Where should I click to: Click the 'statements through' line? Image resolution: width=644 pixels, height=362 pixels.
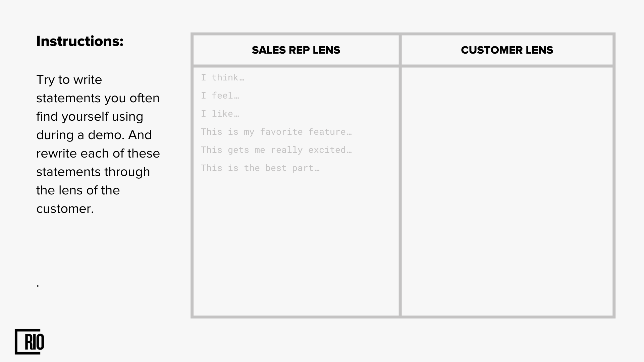(x=93, y=172)
